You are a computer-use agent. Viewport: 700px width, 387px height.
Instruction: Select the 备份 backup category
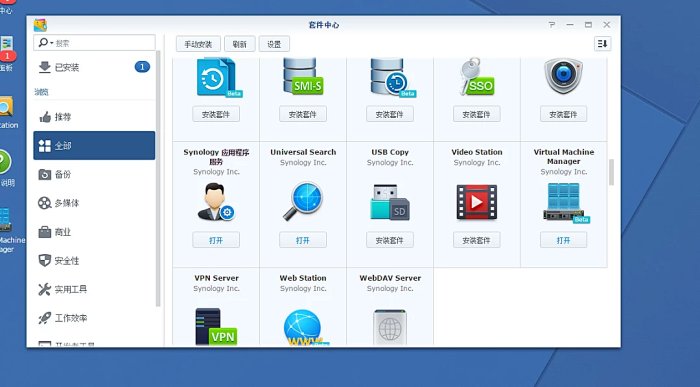pos(94,175)
